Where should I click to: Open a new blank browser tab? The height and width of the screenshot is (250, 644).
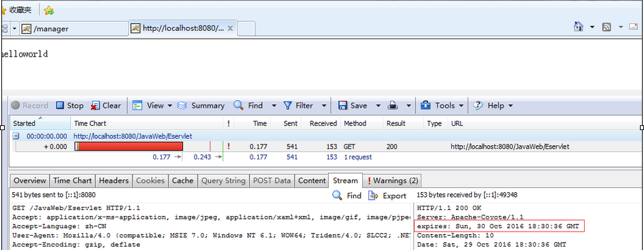pyautogui.click(x=246, y=29)
